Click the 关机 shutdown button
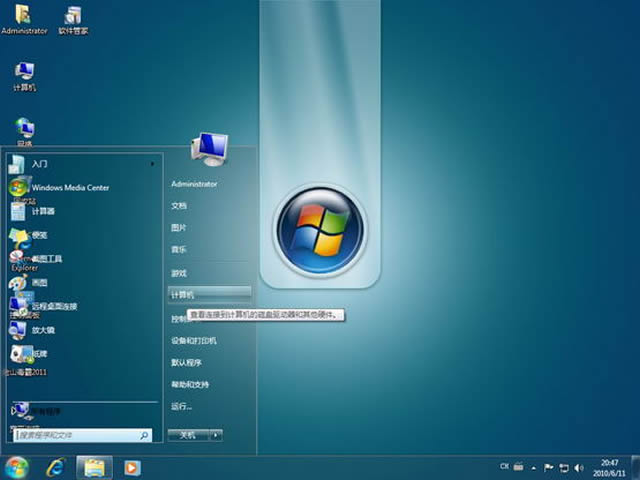 188,436
